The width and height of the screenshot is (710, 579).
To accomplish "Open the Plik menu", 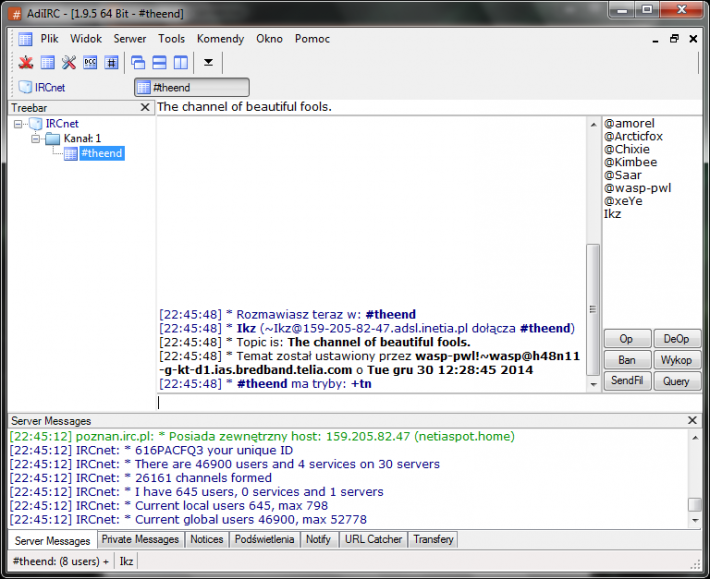I will click(49, 39).
